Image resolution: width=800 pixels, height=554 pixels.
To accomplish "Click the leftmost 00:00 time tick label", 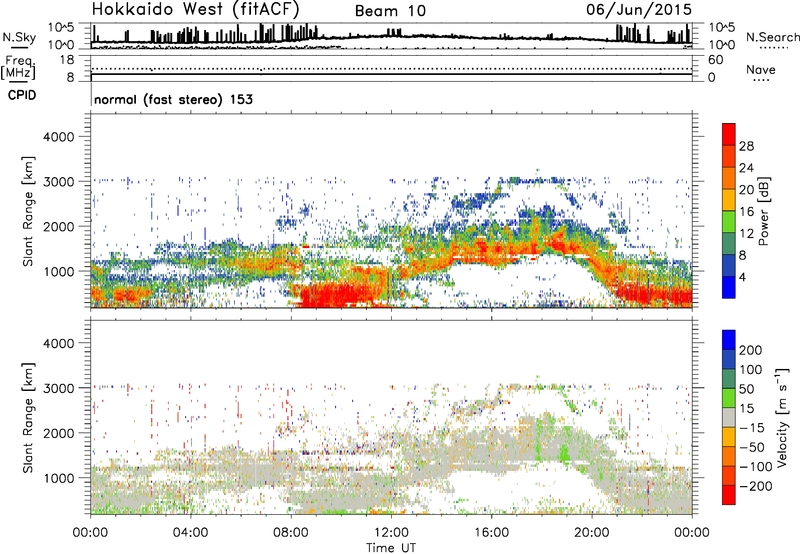I will pyautogui.click(x=90, y=533).
